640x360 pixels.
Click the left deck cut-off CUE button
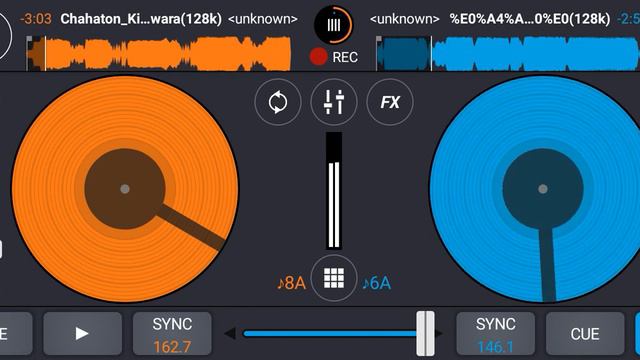point(16,333)
